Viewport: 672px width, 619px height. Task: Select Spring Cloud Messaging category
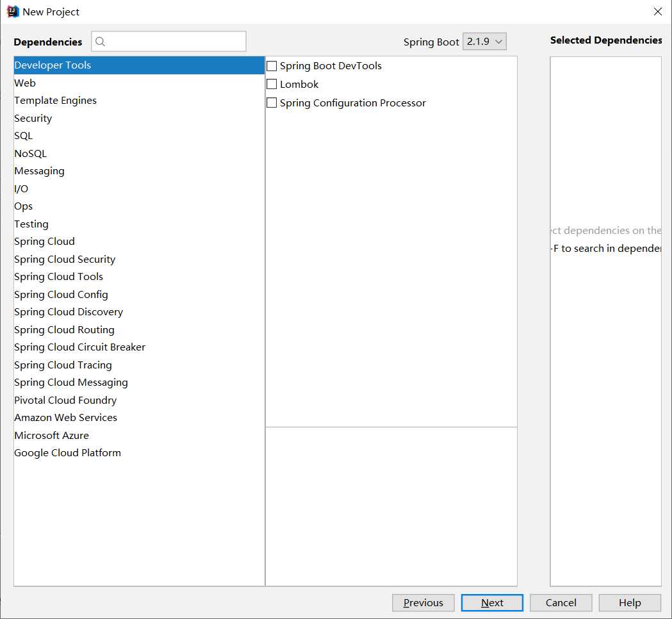point(139,383)
